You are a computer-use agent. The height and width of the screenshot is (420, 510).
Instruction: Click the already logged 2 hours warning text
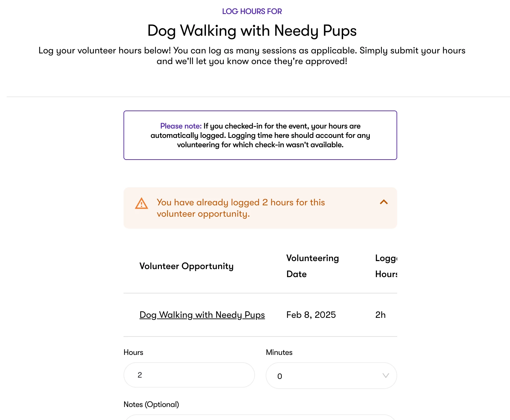coord(241,208)
